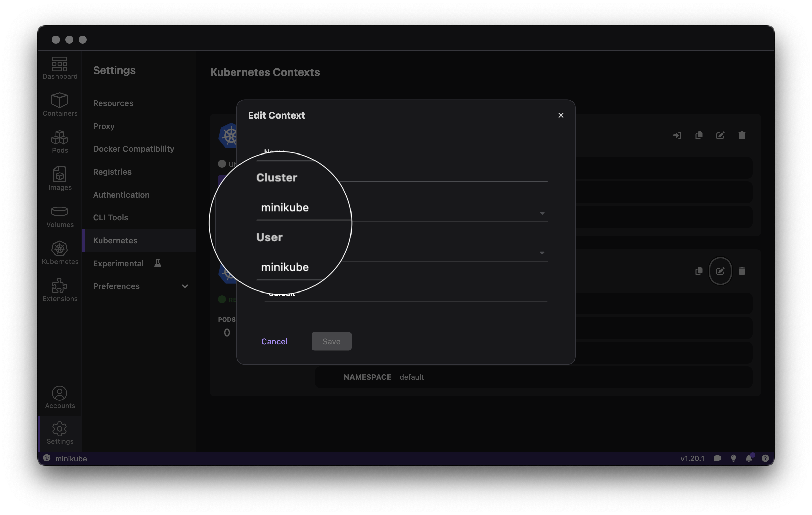This screenshot has width=812, height=515.
Task: View Images from the sidebar
Action: coord(59,179)
